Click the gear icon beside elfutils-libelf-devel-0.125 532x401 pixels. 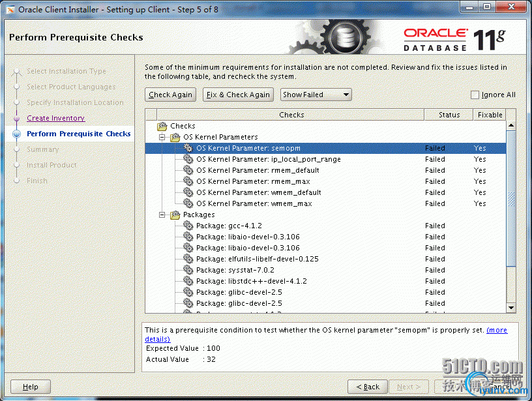pyautogui.click(x=188, y=259)
